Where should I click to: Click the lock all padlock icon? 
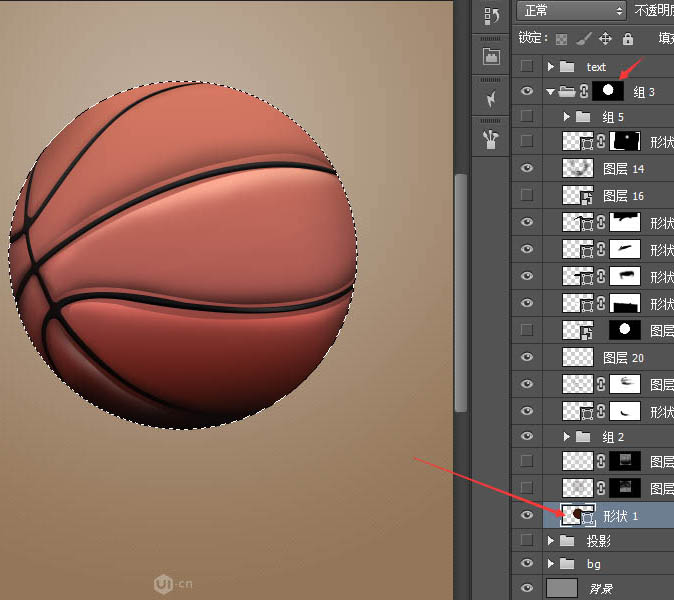(x=628, y=39)
